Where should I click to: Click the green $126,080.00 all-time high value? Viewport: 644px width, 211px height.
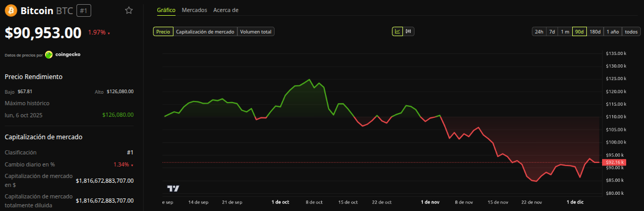pos(117,115)
